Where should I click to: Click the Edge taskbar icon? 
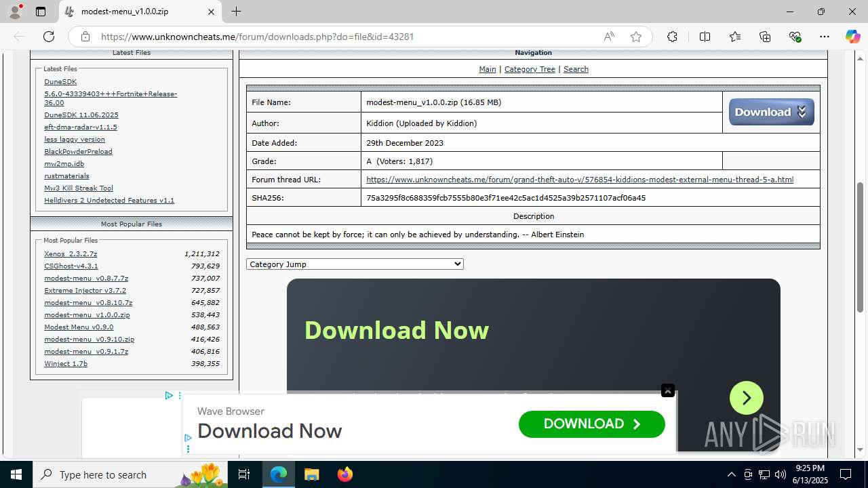tap(279, 474)
